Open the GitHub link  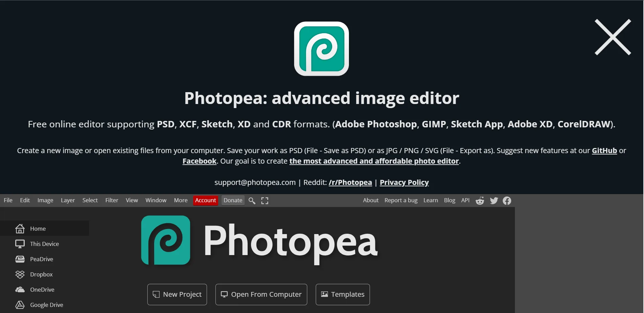click(x=604, y=150)
